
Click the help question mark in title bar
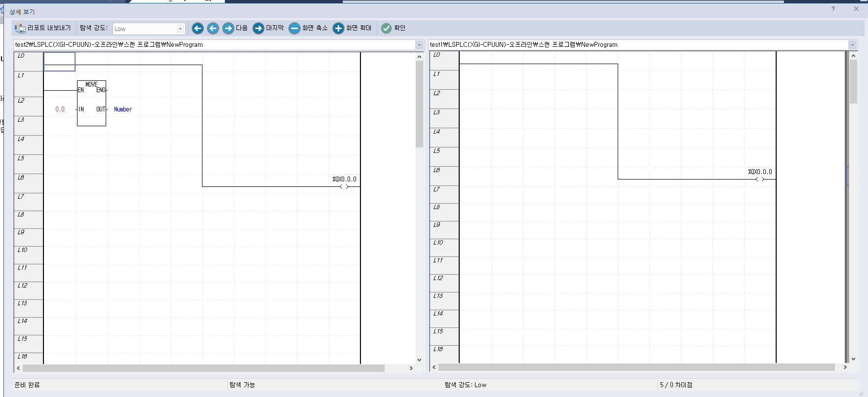(833, 9)
